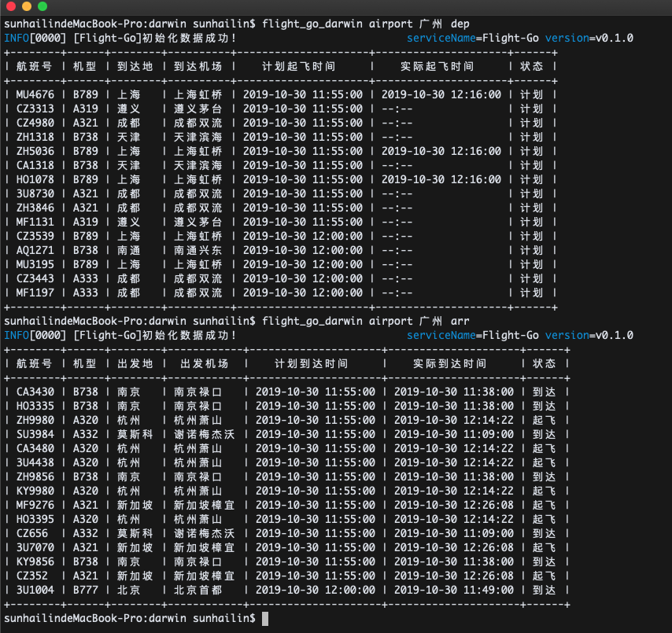Click flight number 3U8730

[35, 193]
